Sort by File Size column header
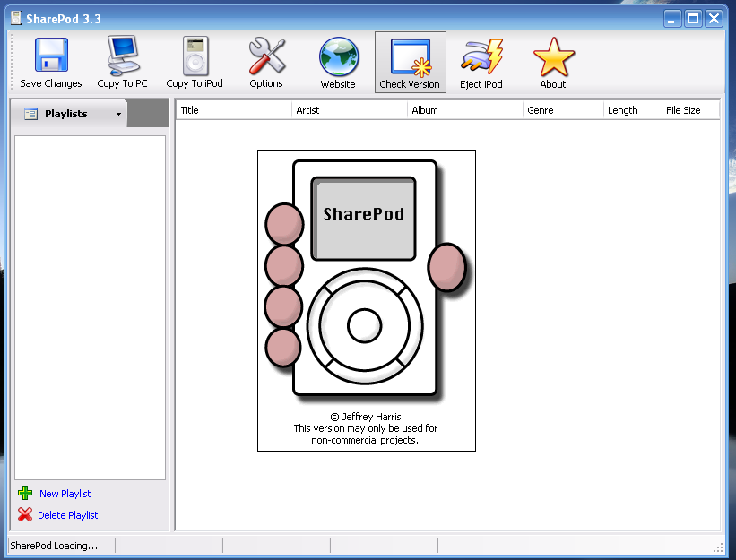Image resolution: width=736 pixels, height=560 pixels. (688, 110)
